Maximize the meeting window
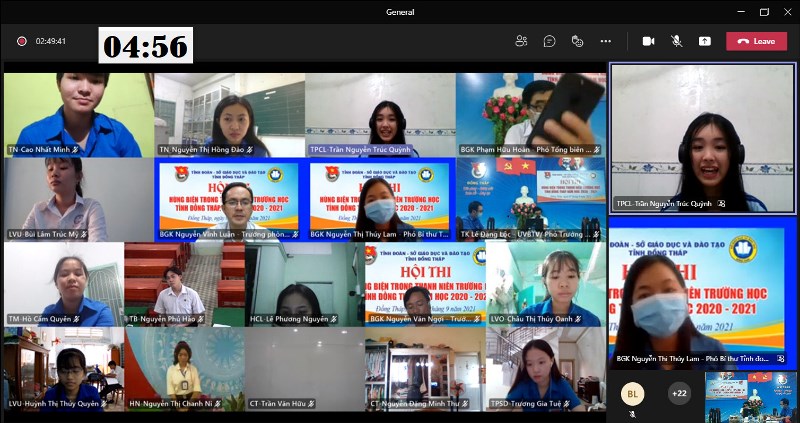Viewport: 800px width, 423px height. [764, 12]
